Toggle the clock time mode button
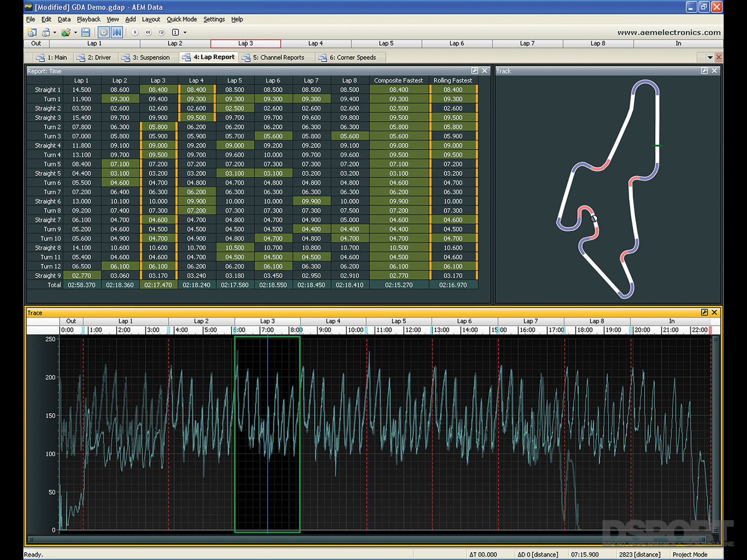 [x=104, y=33]
